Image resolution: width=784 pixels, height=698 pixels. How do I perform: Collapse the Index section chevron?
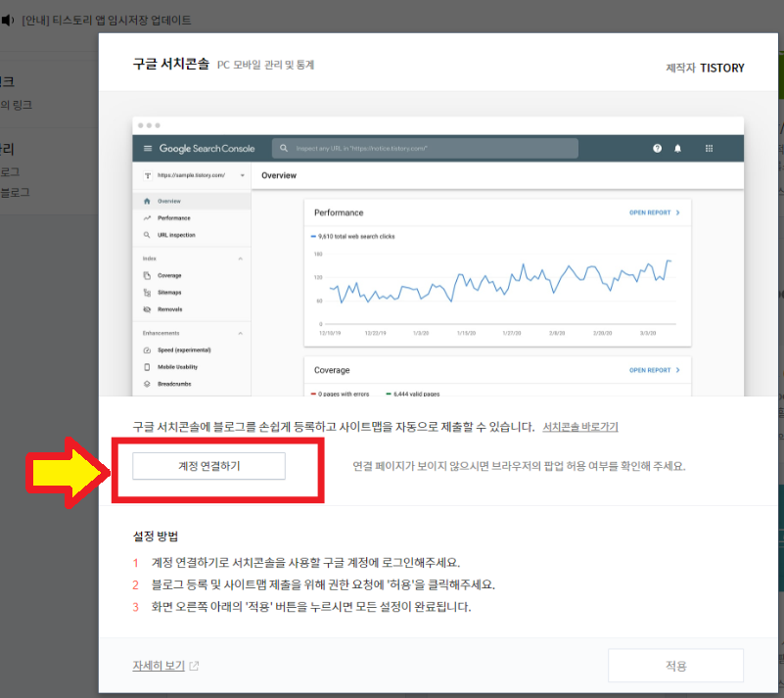[x=240, y=258]
